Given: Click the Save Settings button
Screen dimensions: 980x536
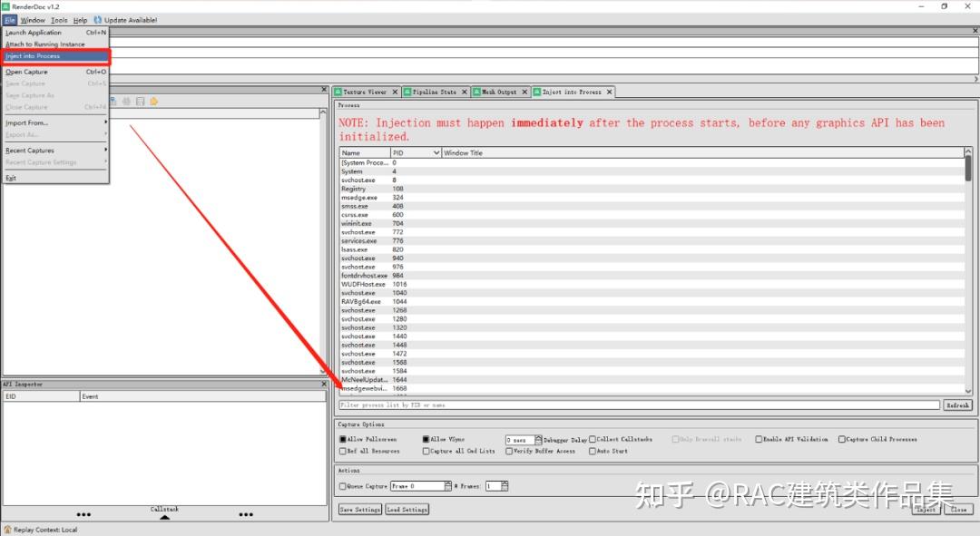Looking at the screenshot, I should (360, 509).
